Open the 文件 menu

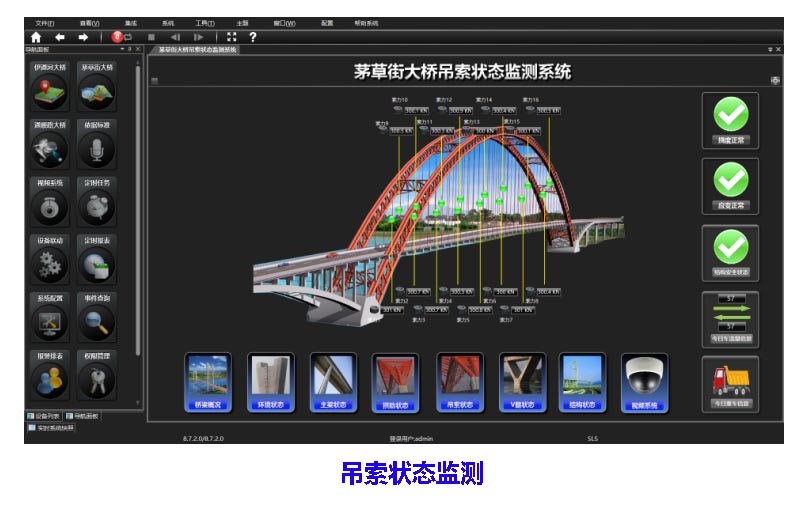coord(45,22)
